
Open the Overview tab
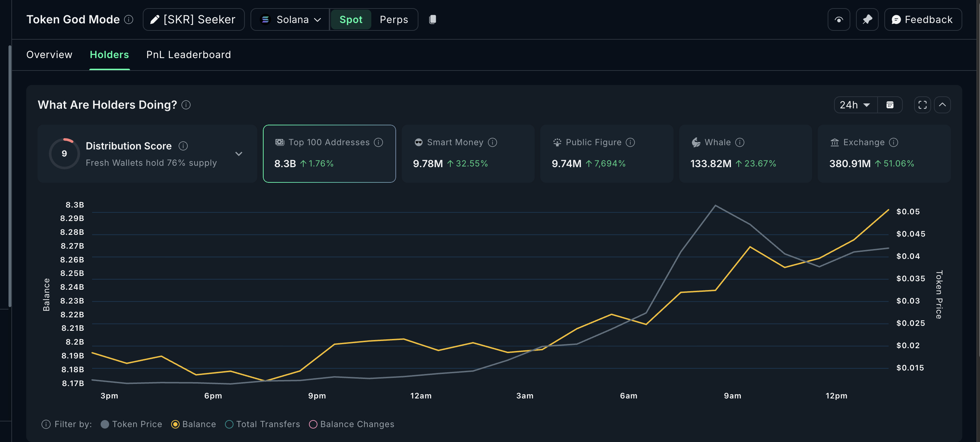coord(49,55)
